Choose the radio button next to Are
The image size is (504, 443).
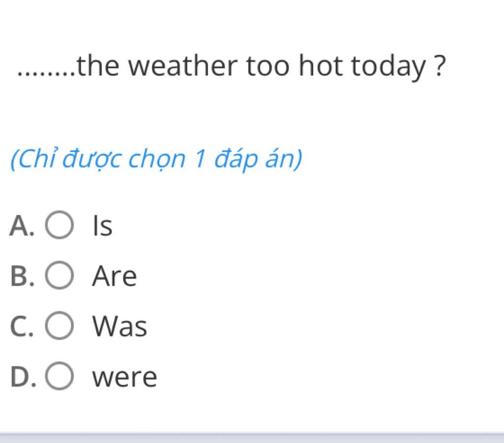coord(59,275)
